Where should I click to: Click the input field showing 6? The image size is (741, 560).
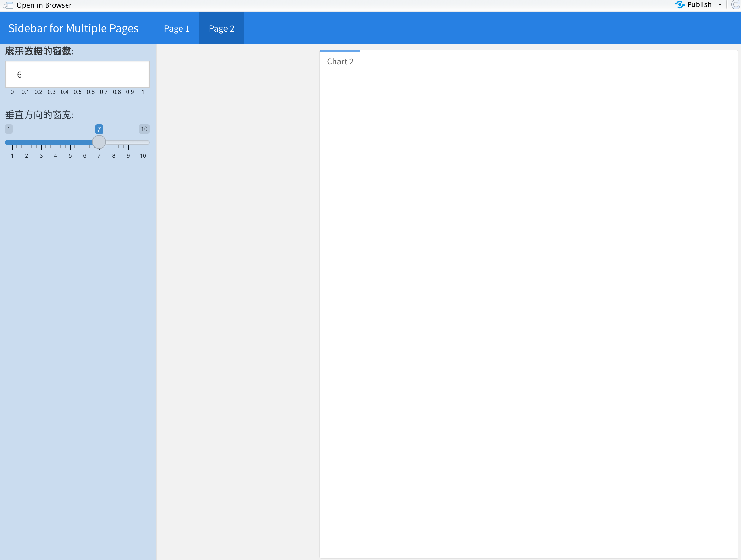pyautogui.click(x=77, y=74)
